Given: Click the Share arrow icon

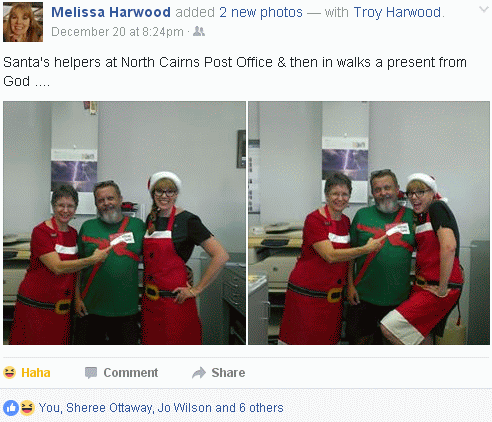Looking at the screenshot, I should (199, 373).
